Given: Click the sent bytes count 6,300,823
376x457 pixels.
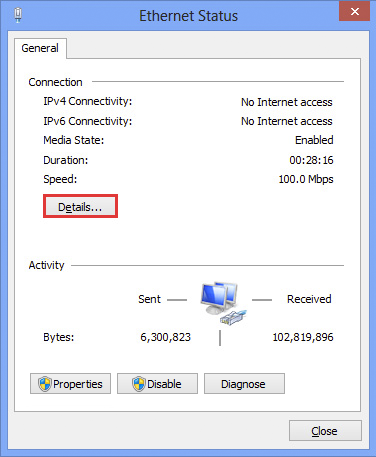Looking at the screenshot, I should click(x=166, y=337).
